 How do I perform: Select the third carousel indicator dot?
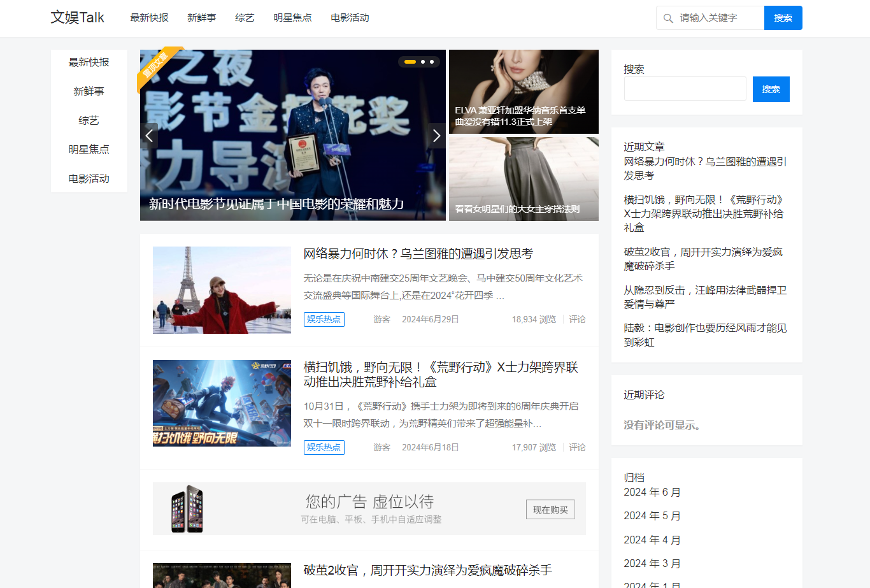pyautogui.click(x=432, y=62)
